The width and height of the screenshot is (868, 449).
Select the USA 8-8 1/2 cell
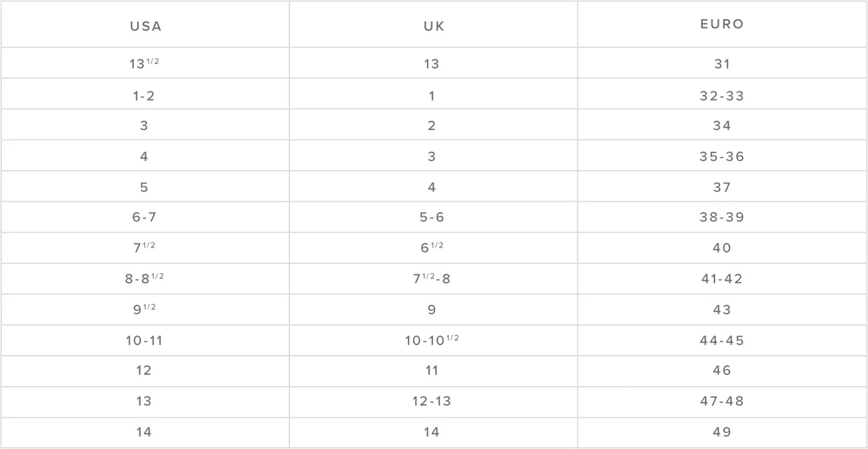[x=144, y=279]
